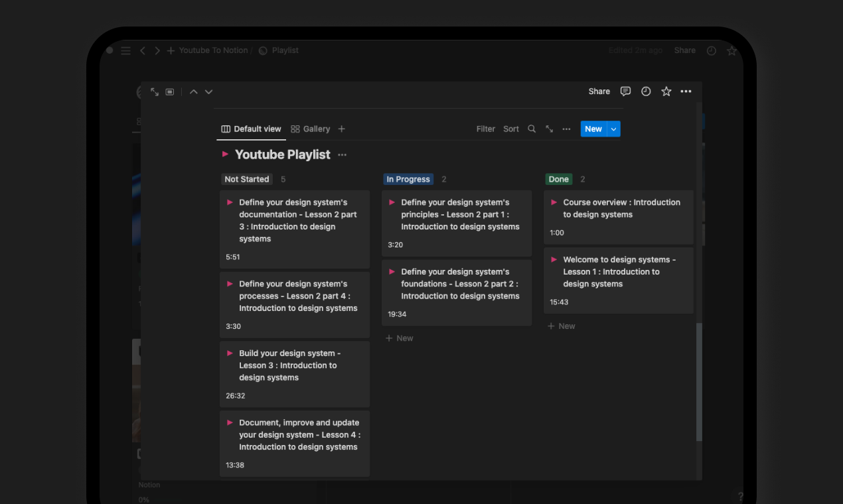
Task: Go to previous page with up chevron
Action: click(x=194, y=92)
